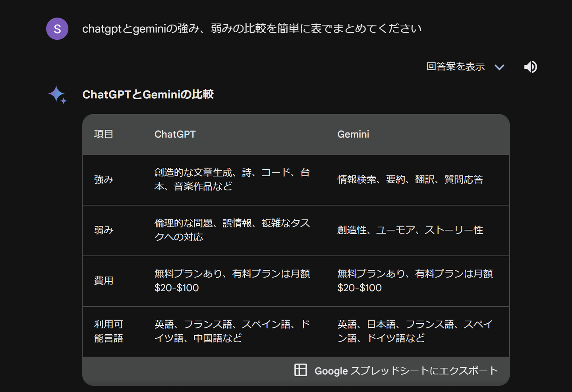
Task: Expand the 回答案を表示 drafts dropdown
Action: tap(465, 67)
